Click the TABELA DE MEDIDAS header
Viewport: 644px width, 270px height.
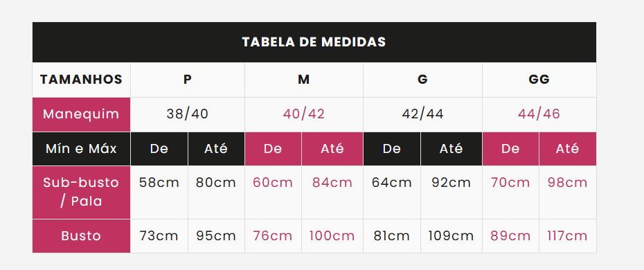[314, 42]
